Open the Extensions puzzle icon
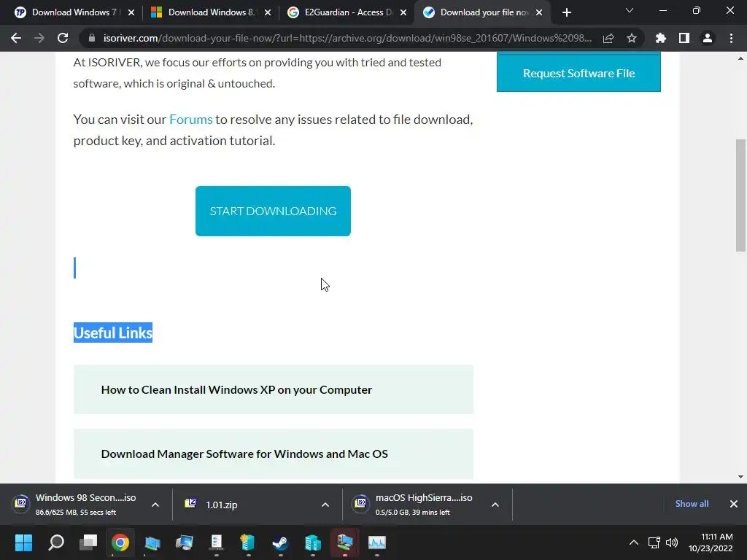Image resolution: width=747 pixels, height=560 pixels. coord(661,38)
